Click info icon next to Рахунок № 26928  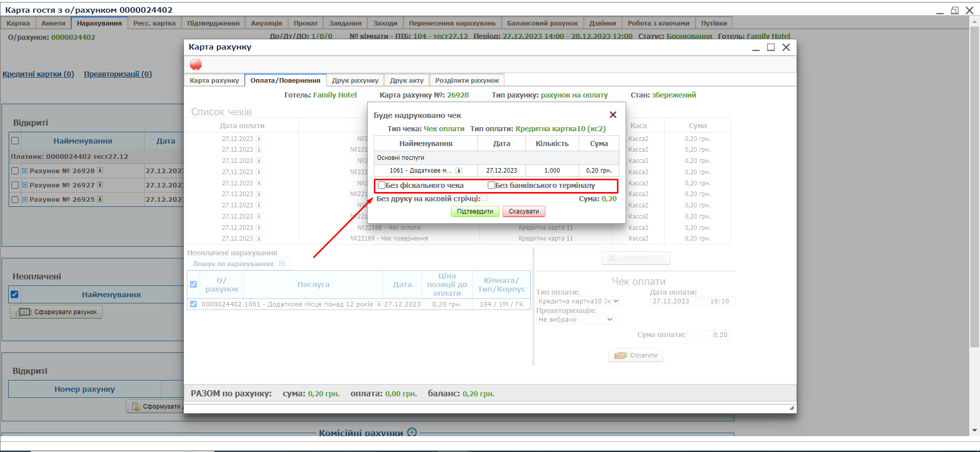coord(100,171)
